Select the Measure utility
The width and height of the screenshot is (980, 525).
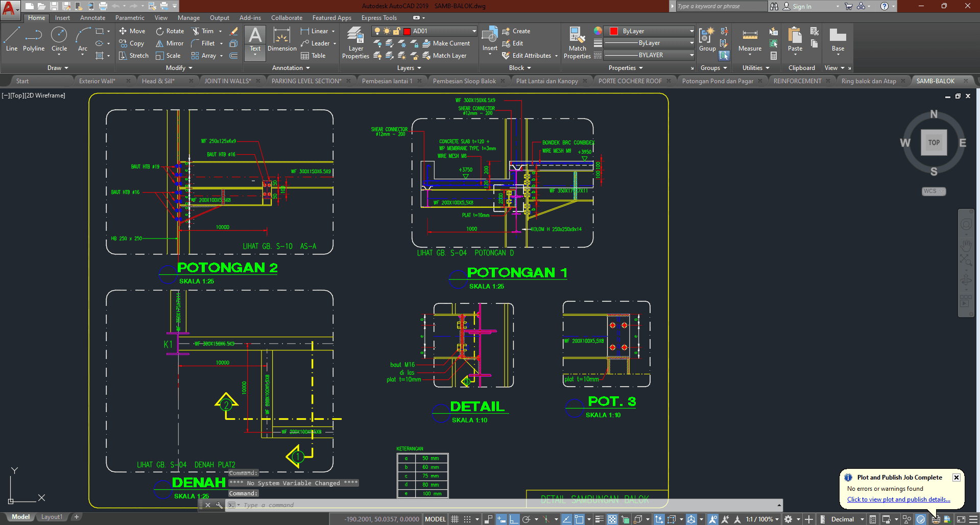[750, 39]
